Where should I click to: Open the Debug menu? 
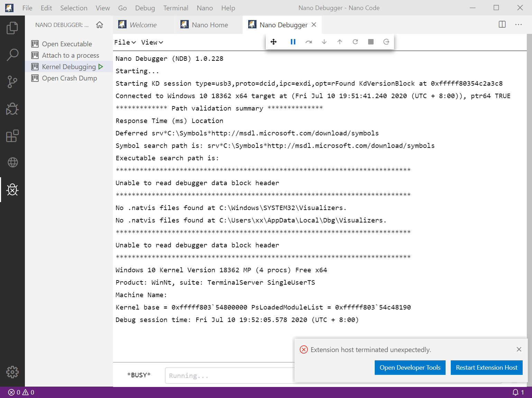(145, 8)
